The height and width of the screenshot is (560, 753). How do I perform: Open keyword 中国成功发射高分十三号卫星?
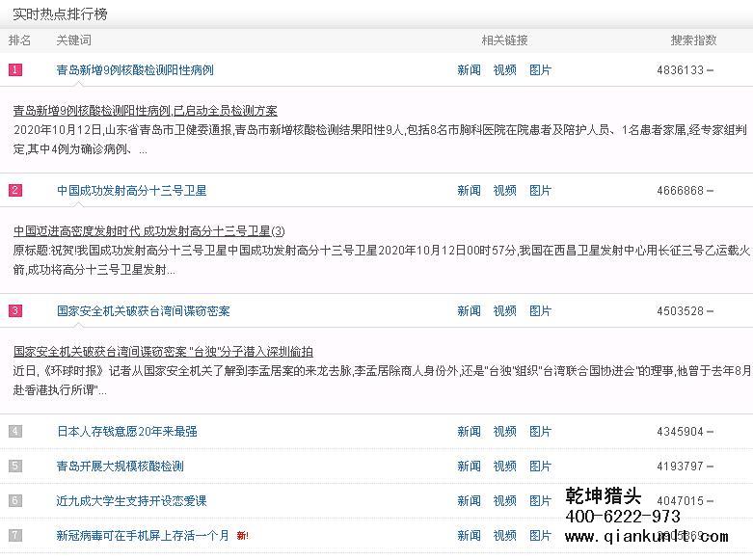click(x=131, y=191)
